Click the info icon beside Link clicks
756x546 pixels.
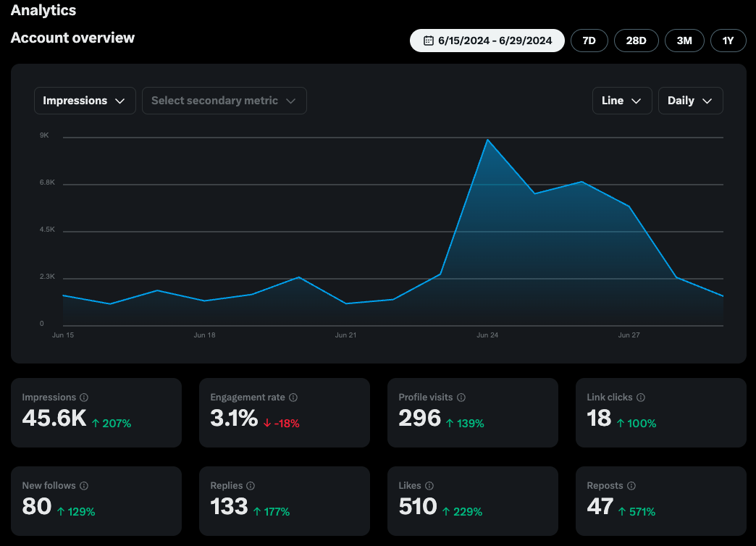coord(641,398)
